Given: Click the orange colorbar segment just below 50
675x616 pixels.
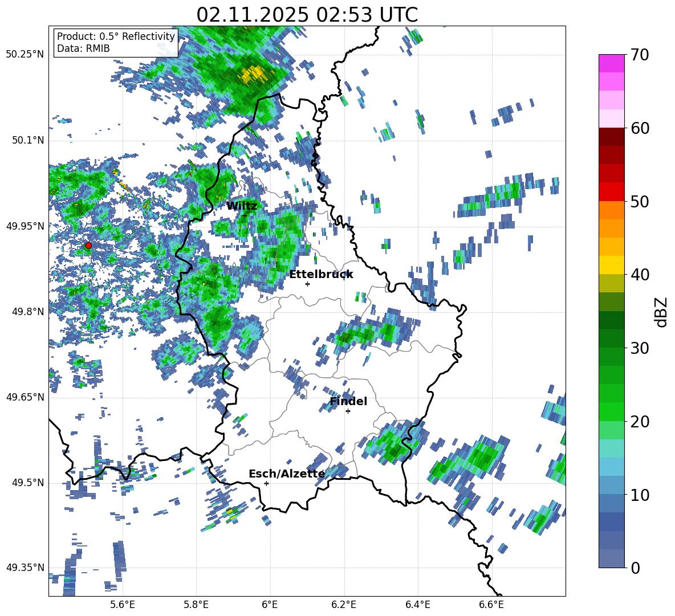Looking at the screenshot, I should click(x=611, y=210).
